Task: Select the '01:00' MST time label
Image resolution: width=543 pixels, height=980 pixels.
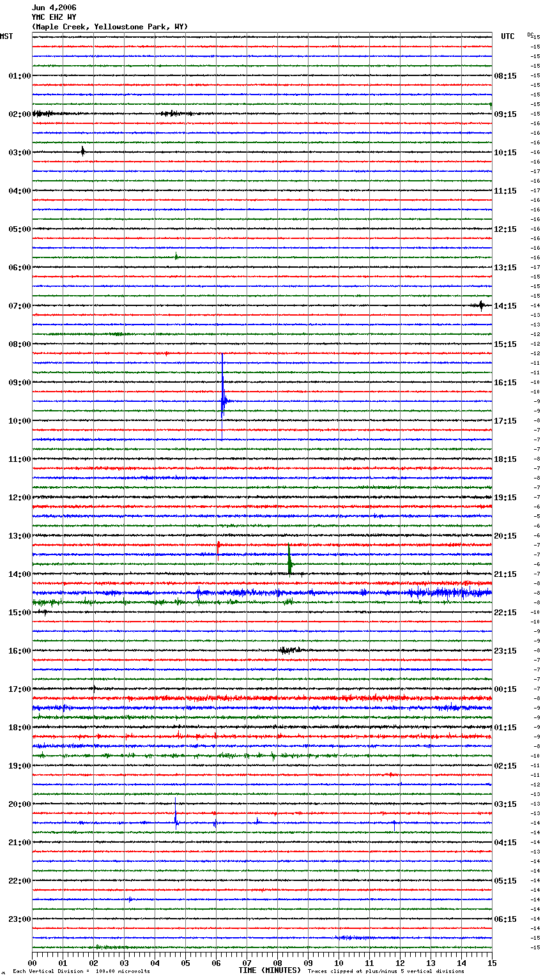Action: [x=20, y=76]
